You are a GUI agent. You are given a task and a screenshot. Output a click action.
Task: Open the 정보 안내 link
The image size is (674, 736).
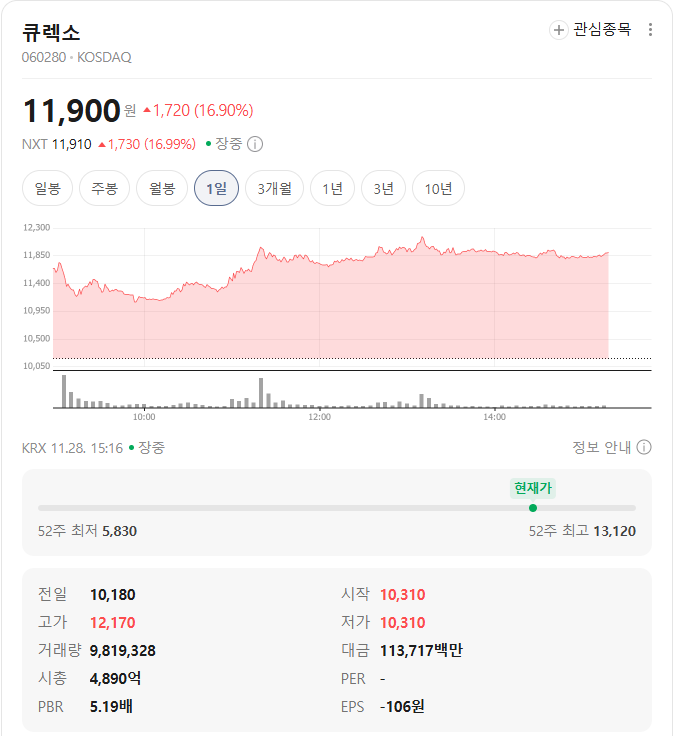tap(601, 447)
